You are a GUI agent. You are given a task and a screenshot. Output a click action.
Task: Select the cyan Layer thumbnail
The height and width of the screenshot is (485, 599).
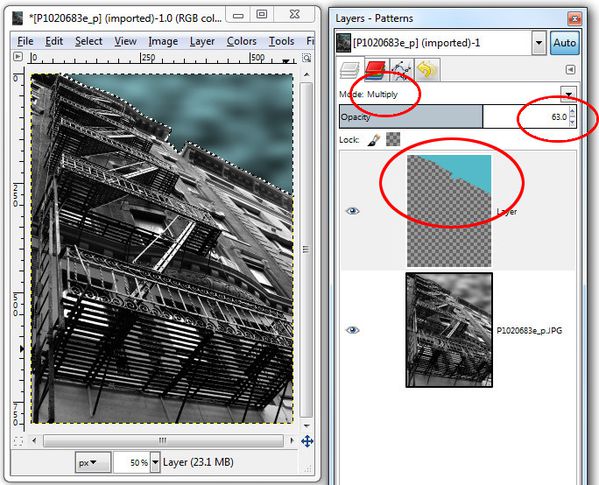(x=449, y=210)
